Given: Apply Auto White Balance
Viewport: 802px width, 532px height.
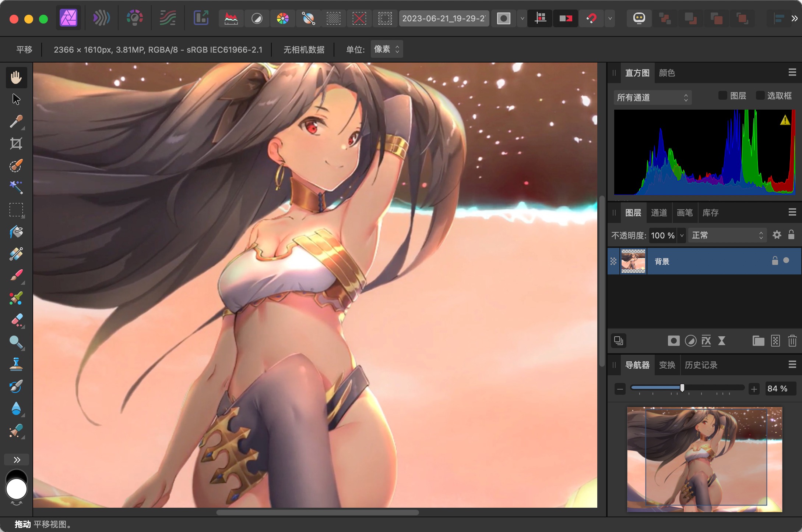Looking at the screenshot, I should [x=309, y=18].
